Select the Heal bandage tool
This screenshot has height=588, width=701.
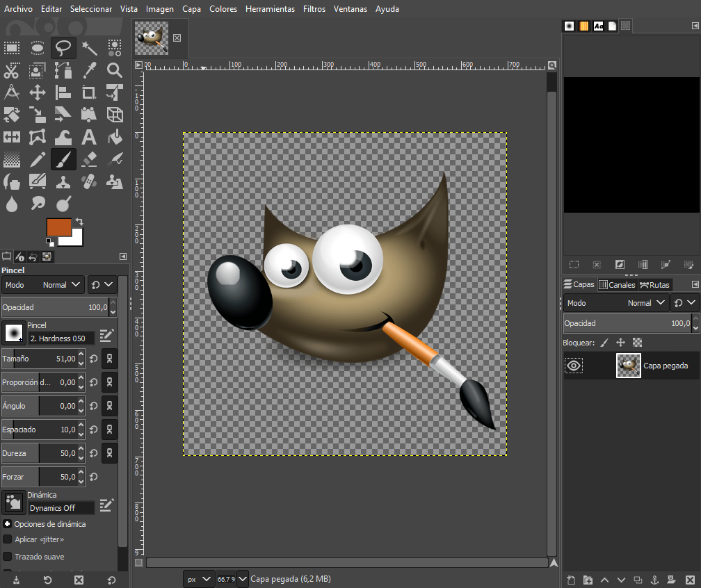pyautogui.click(x=89, y=182)
